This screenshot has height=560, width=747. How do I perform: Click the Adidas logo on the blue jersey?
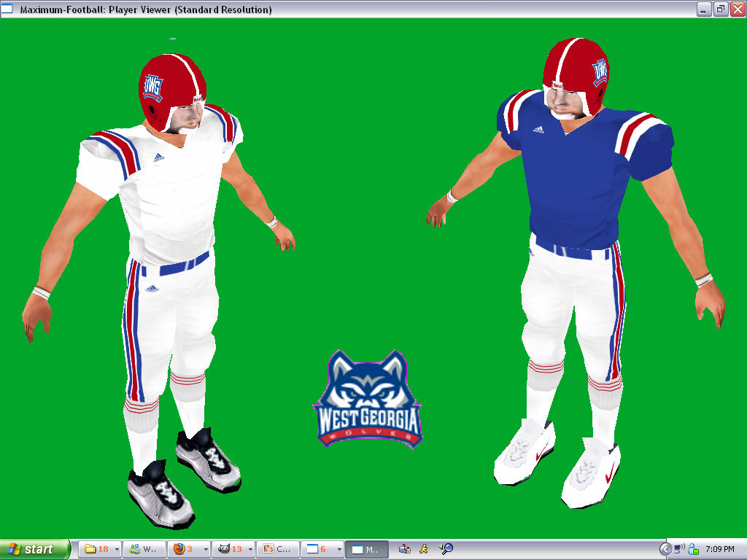pyautogui.click(x=538, y=130)
